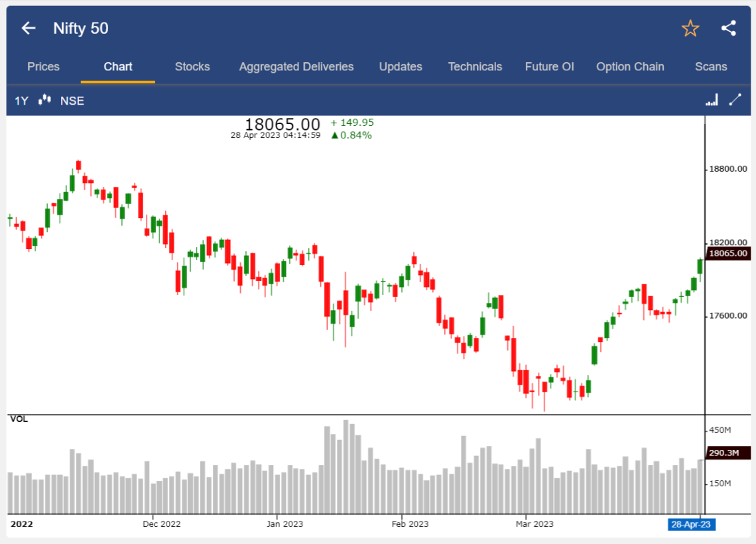Open the Updates tab
The width and height of the screenshot is (756, 544).
tap(401, 66)
